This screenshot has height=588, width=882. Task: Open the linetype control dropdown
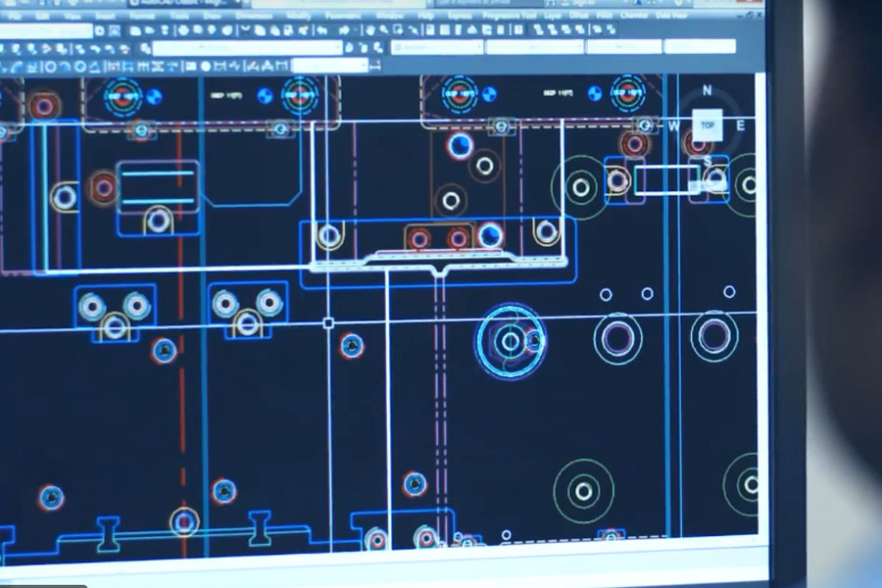[534, 47]
